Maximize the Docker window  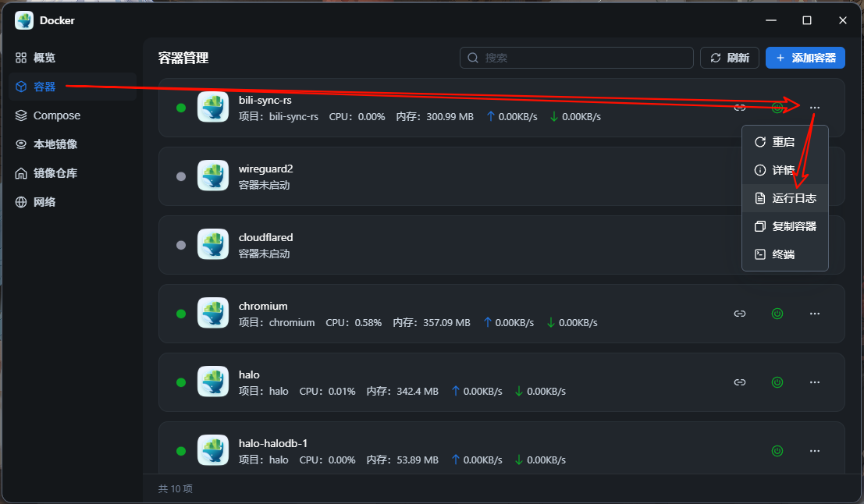(x=807, y=20)
